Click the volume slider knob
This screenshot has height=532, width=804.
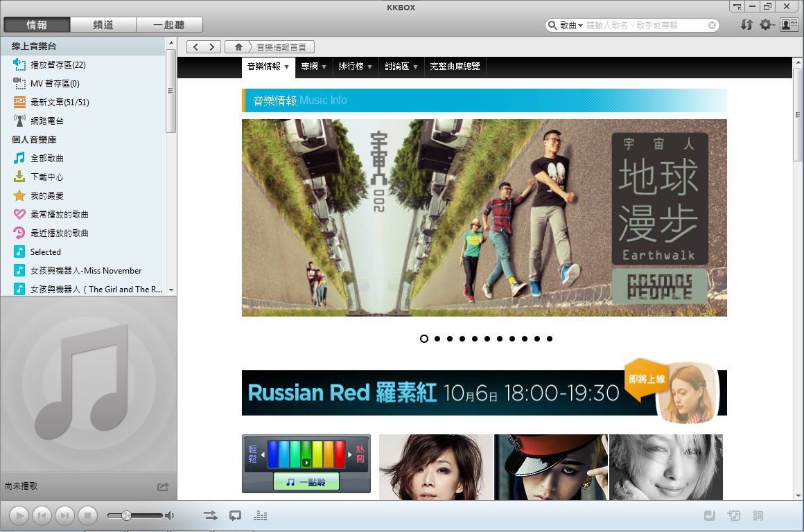(126, 515)
